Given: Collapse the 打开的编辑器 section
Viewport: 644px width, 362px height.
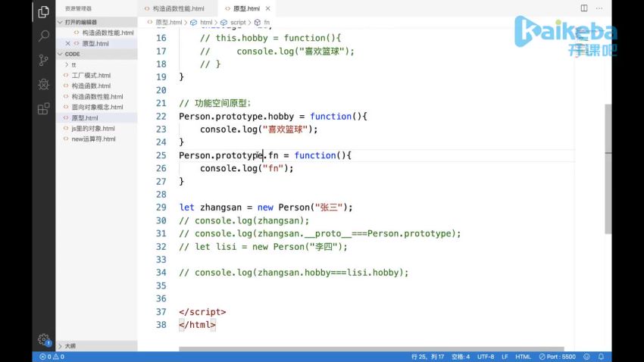Looking at the screenshot, I should (x=97, y=22).
